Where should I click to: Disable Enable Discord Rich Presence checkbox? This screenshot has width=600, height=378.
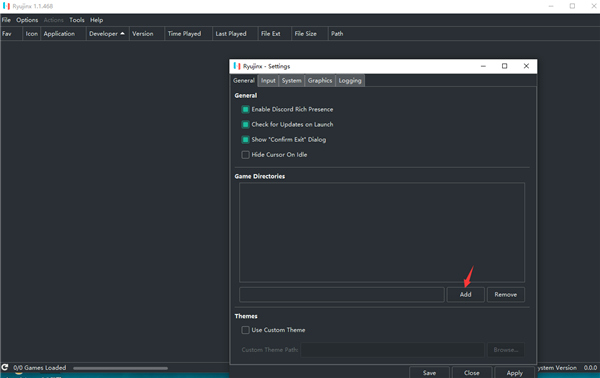[245, 109]
